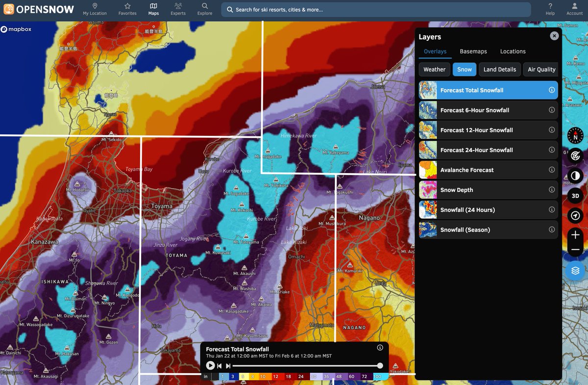Click the Matsumoto label on map
Viewport: 588px width, 385px height.
(322, 325)
